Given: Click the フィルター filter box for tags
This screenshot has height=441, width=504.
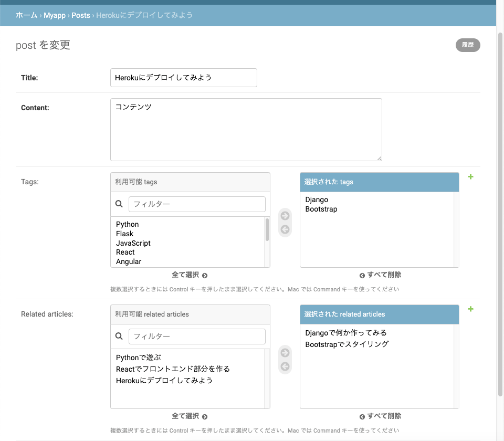Looking at the screenshot, I should (x=197, y=204).
